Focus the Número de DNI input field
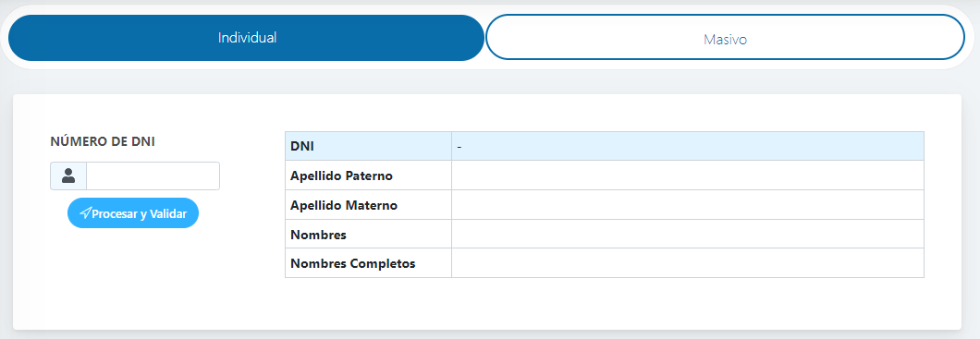Image resolution: width=980 pixels, height=339 pixels. click(153, 176)
